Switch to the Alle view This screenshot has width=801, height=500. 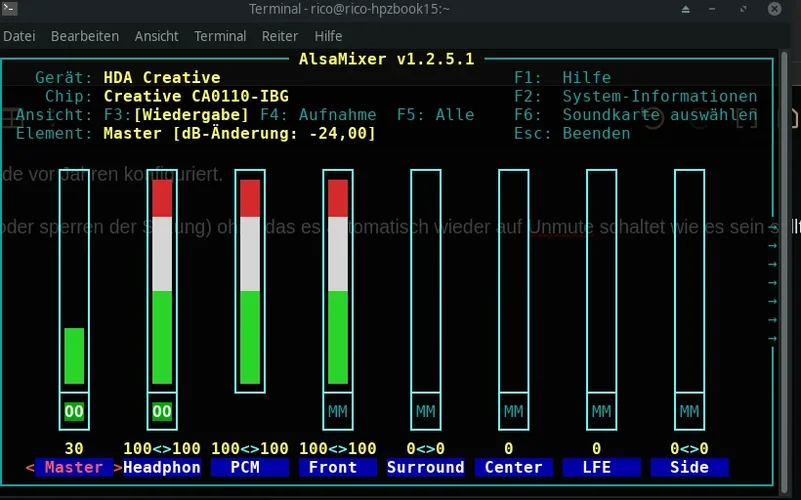point(436,115)
